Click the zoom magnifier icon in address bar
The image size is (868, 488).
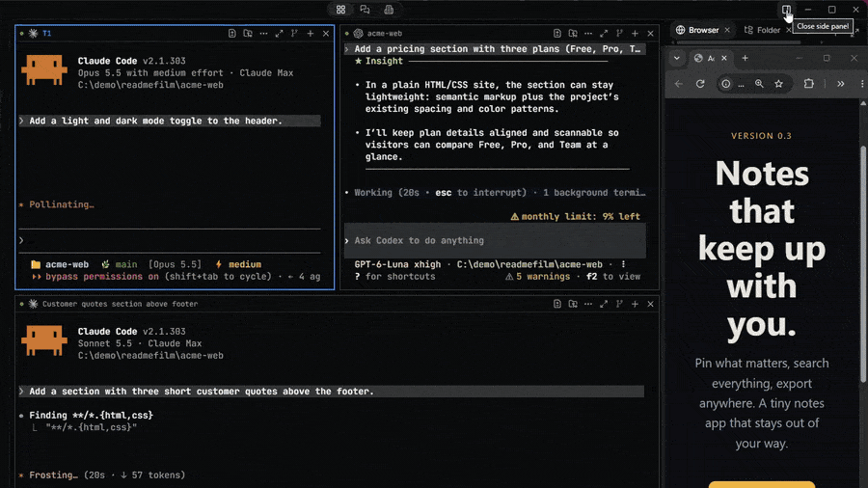[x=760, y=84]
